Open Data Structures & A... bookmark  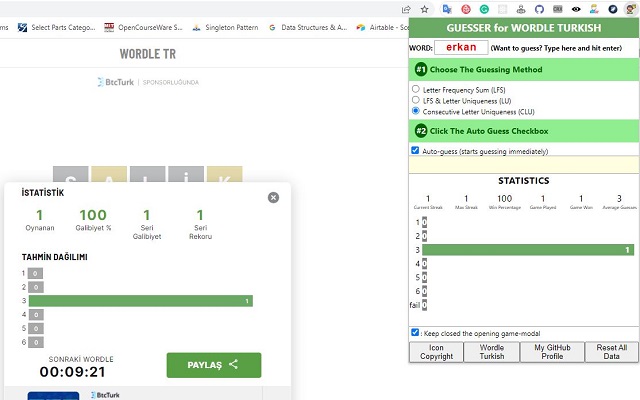click(307, 27)
